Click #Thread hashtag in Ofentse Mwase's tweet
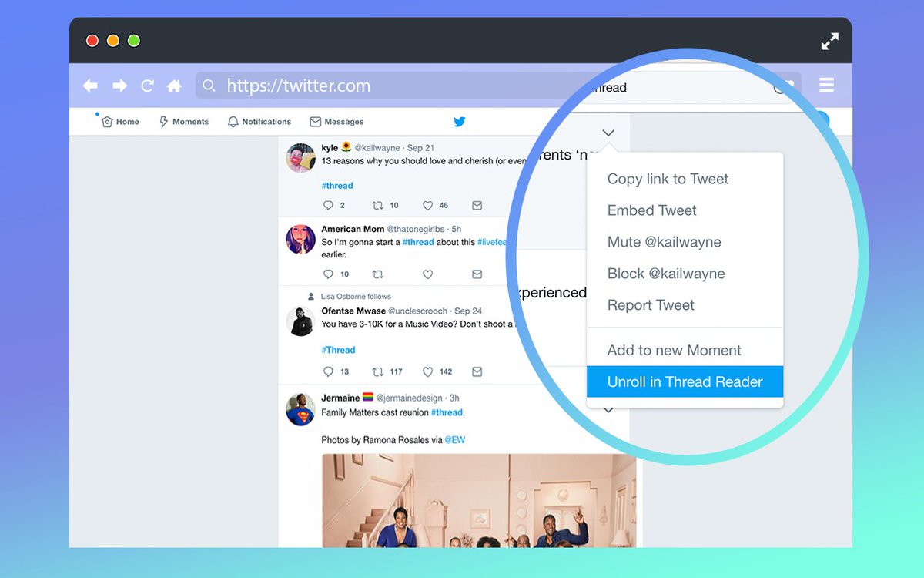This screenshot has width=924, height=578. tap(338, 350)
